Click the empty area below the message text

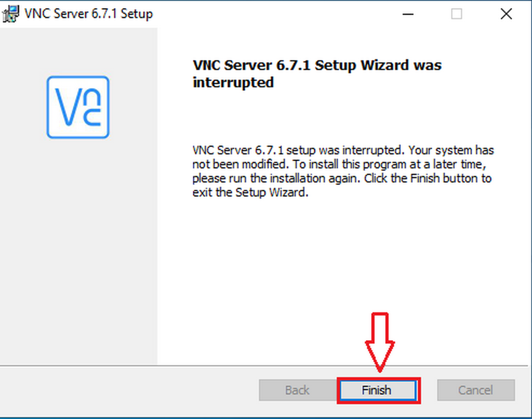[310, 266]
